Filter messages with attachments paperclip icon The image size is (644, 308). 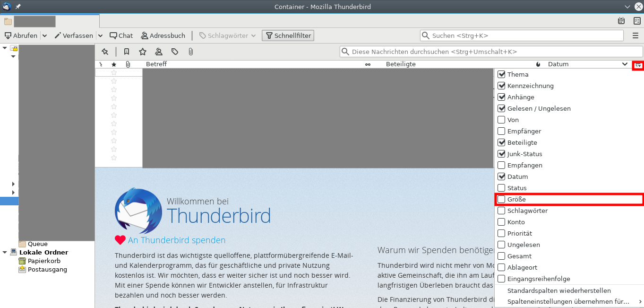point(191,52)
